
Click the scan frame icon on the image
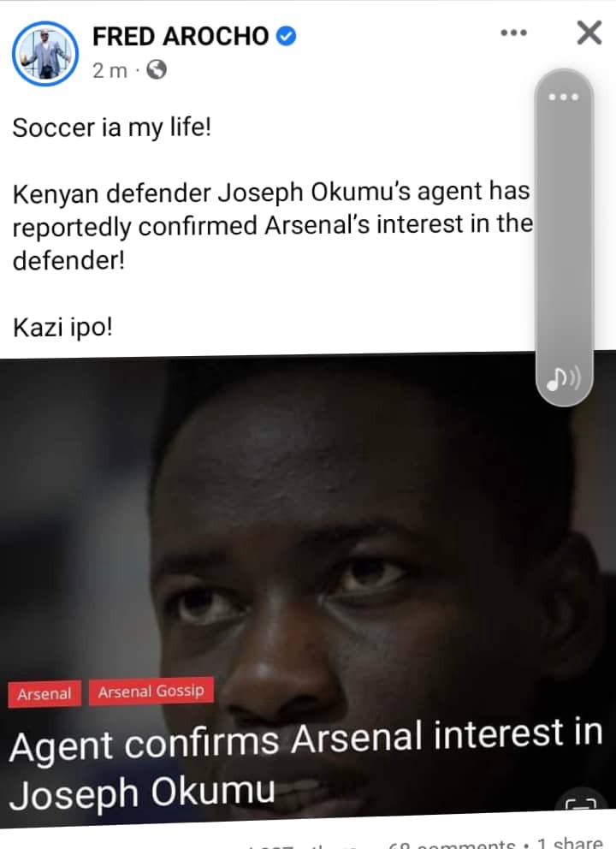click(581, 804)
